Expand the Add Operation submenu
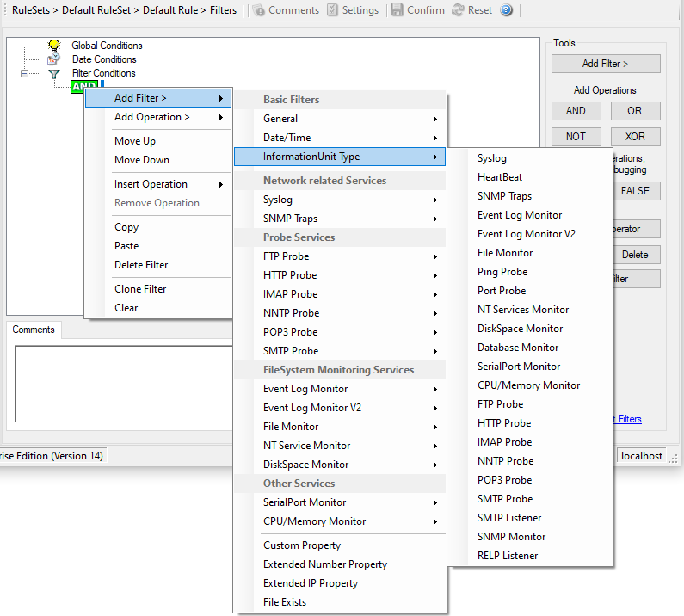This screenshot has height=616, width=684. point(157,117)
